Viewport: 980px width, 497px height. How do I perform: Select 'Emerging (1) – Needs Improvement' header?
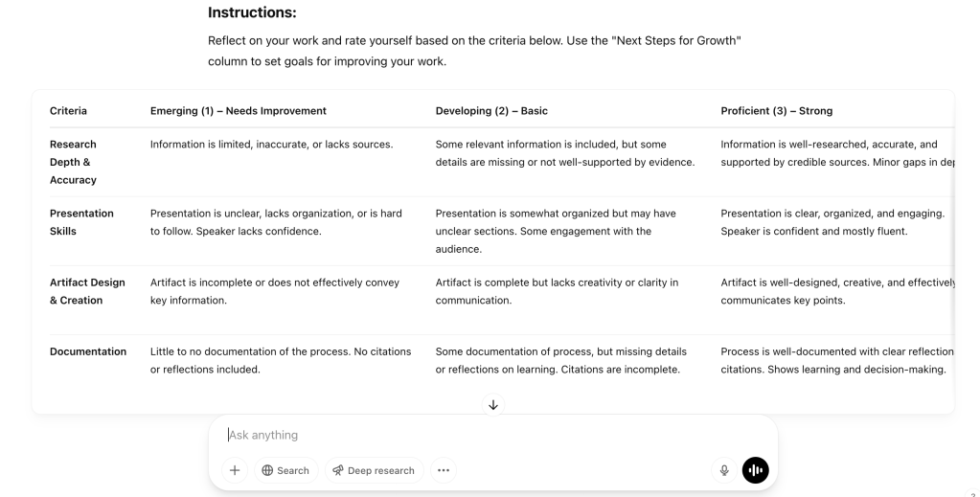click(239, 111)
